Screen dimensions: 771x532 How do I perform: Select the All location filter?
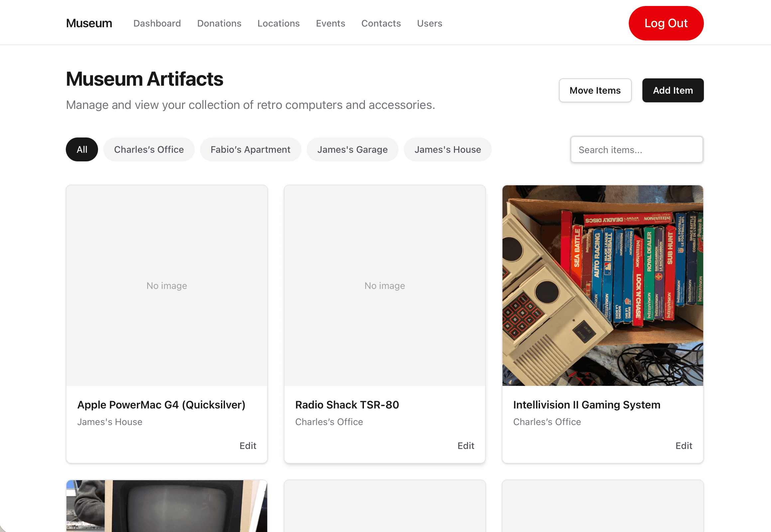pos(82,149)
